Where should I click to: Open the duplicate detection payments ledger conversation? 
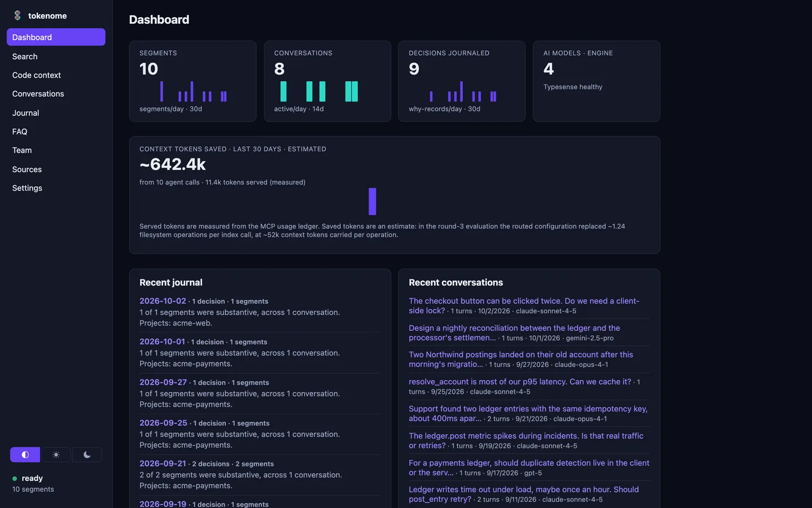click(x=529, y=467)
